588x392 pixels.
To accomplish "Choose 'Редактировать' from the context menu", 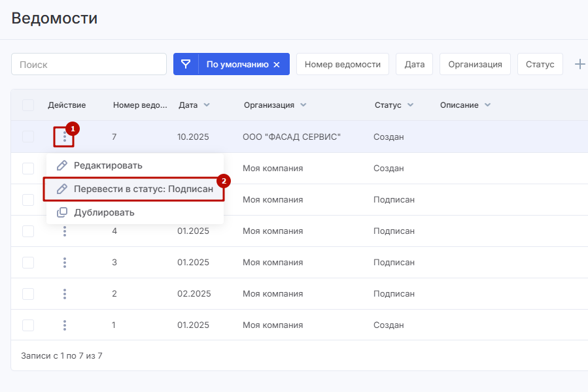I will tap(108, 165).
